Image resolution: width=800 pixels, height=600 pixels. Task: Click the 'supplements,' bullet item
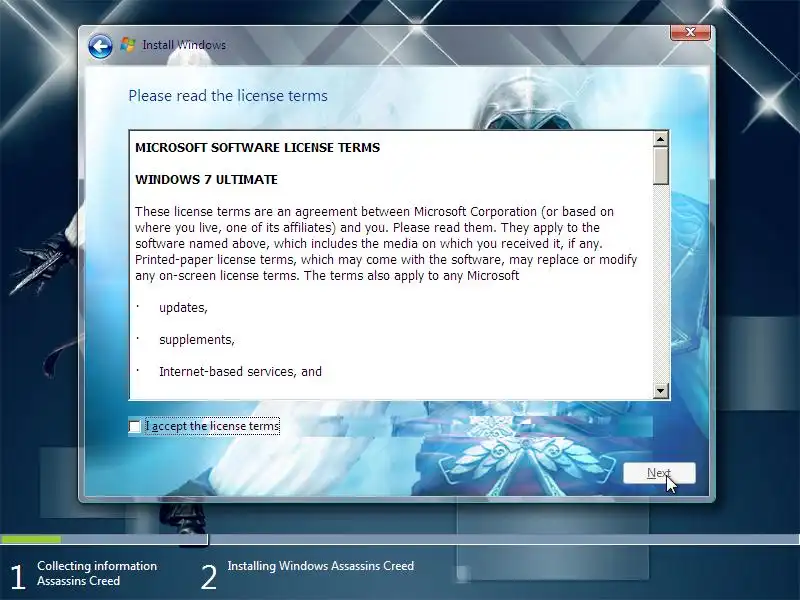click(x=196, y=340)
